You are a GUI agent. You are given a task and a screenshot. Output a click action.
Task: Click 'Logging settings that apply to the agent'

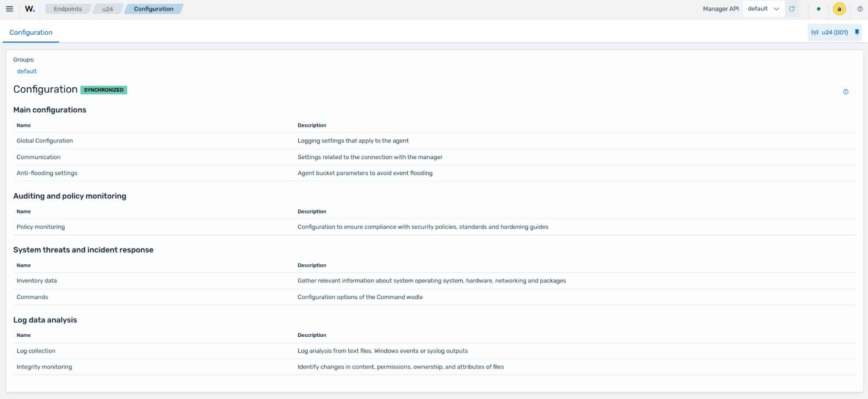click(x=353, y=141)
